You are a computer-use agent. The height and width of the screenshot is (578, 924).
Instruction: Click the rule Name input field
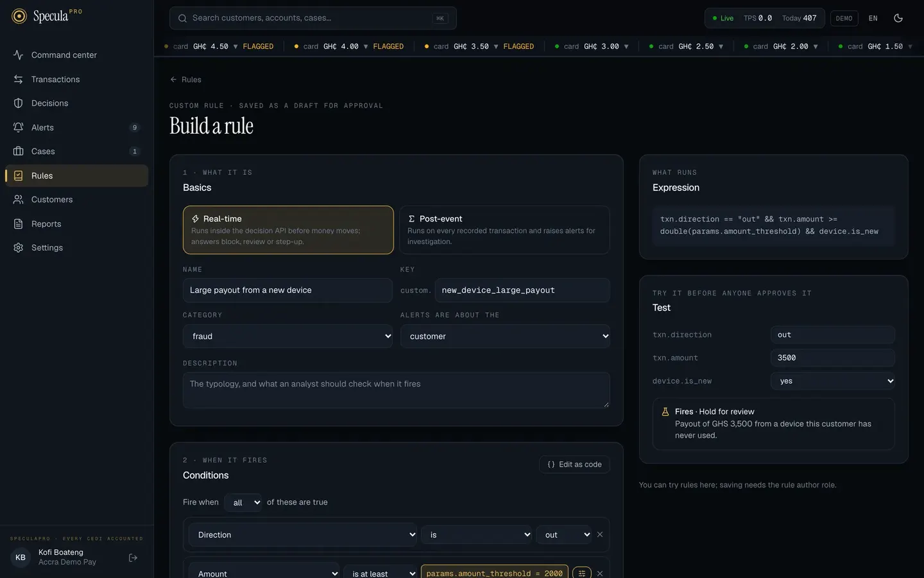[287, 290]
